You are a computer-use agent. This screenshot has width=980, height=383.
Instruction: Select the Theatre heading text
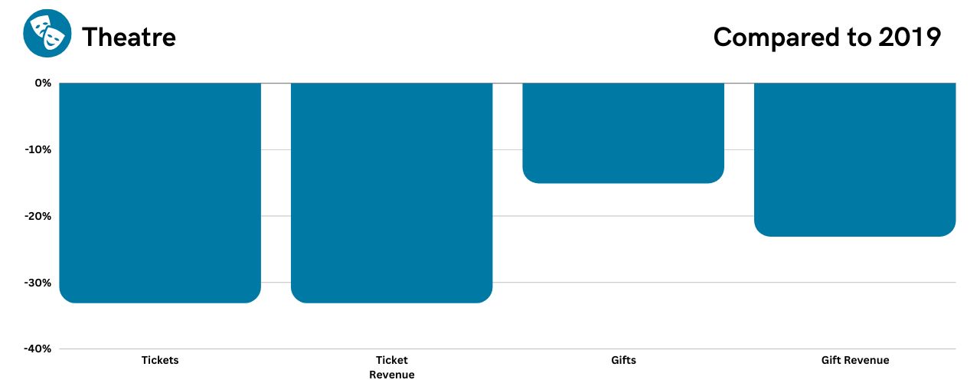(129, 37)
